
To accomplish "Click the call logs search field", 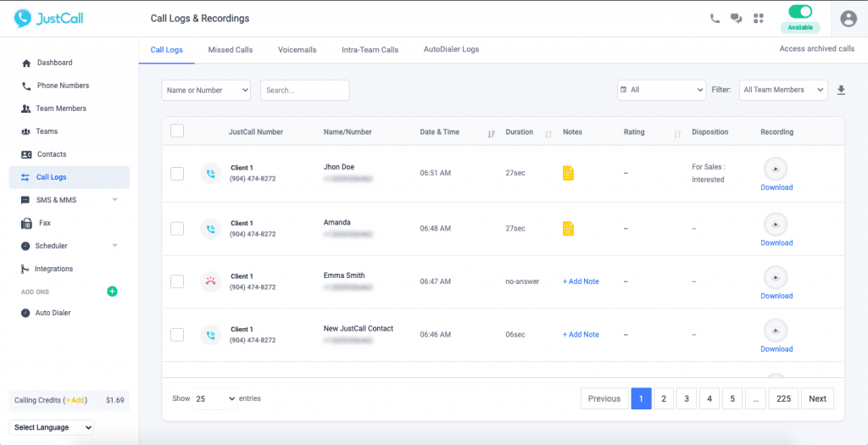I will coord(305,90).
